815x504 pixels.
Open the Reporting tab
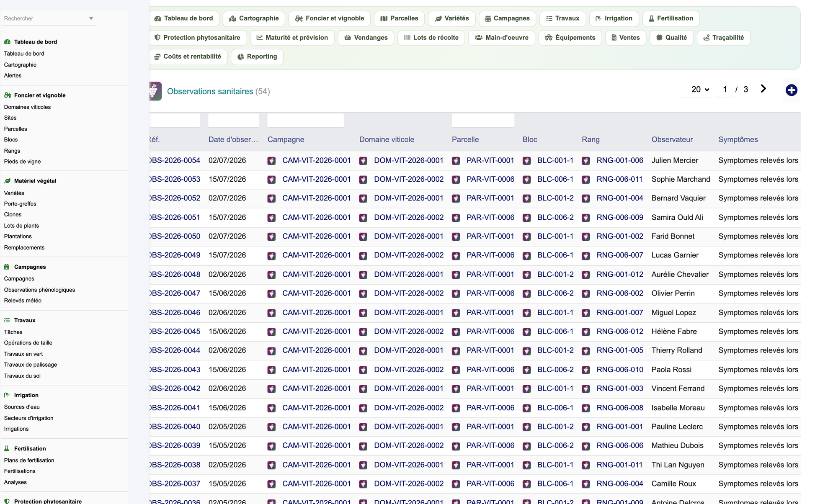[257, 57]
